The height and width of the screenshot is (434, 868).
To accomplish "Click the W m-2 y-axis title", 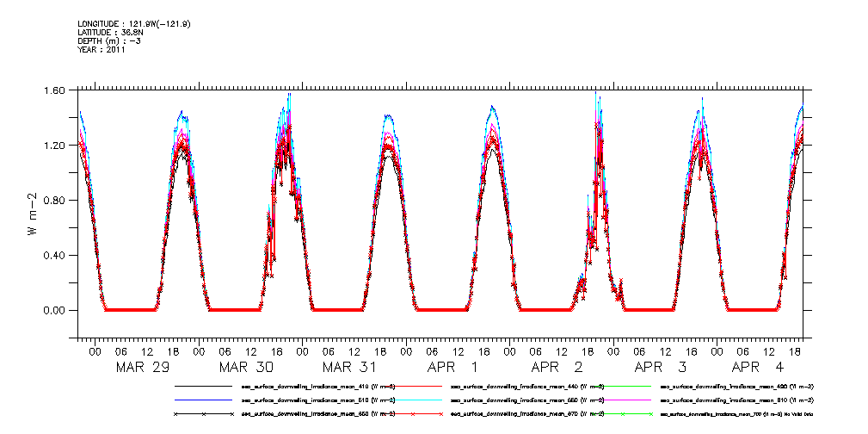I will tap(32, 214).
